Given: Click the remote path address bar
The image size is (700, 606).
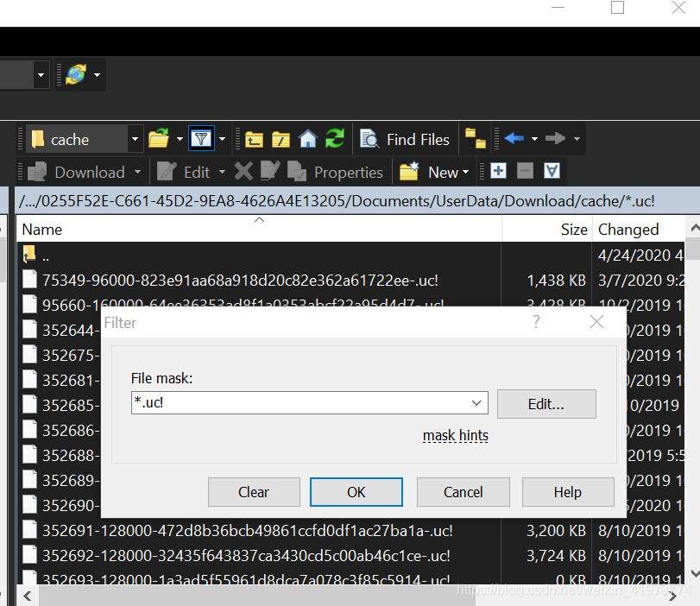Looking at the screenshot, I should coord(357,201).
